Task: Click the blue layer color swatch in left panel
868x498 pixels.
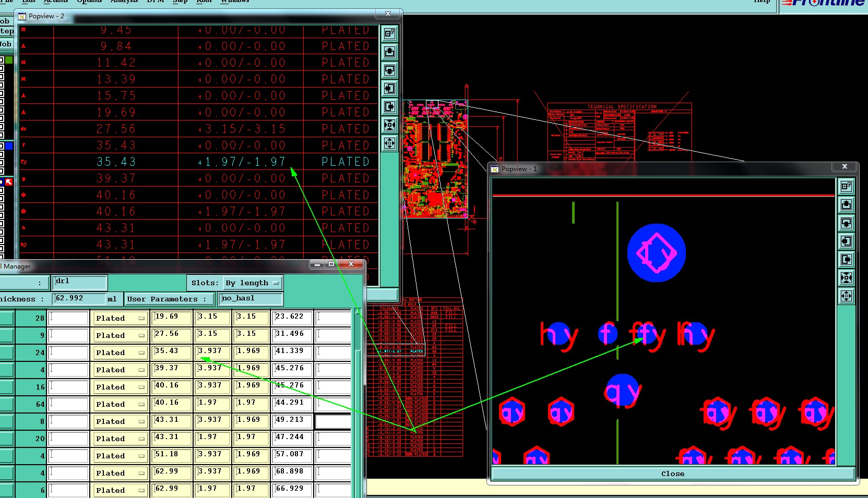Action: 9,146
